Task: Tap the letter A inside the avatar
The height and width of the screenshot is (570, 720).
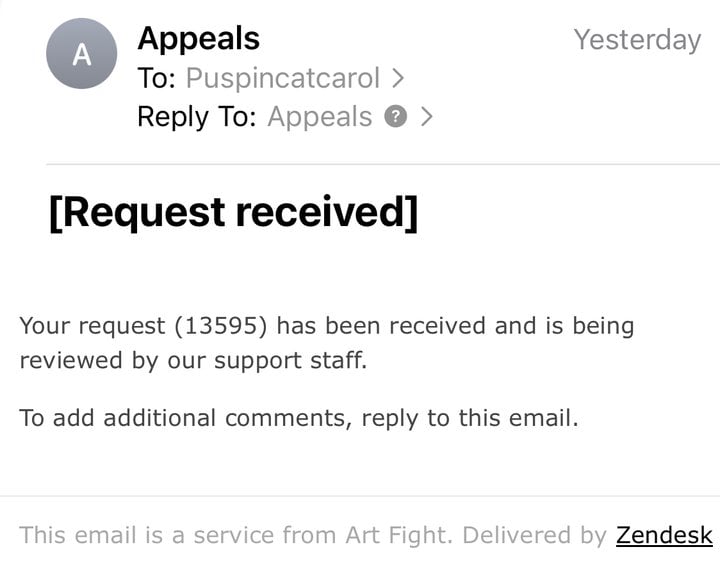Action: [x=82, y=54]
